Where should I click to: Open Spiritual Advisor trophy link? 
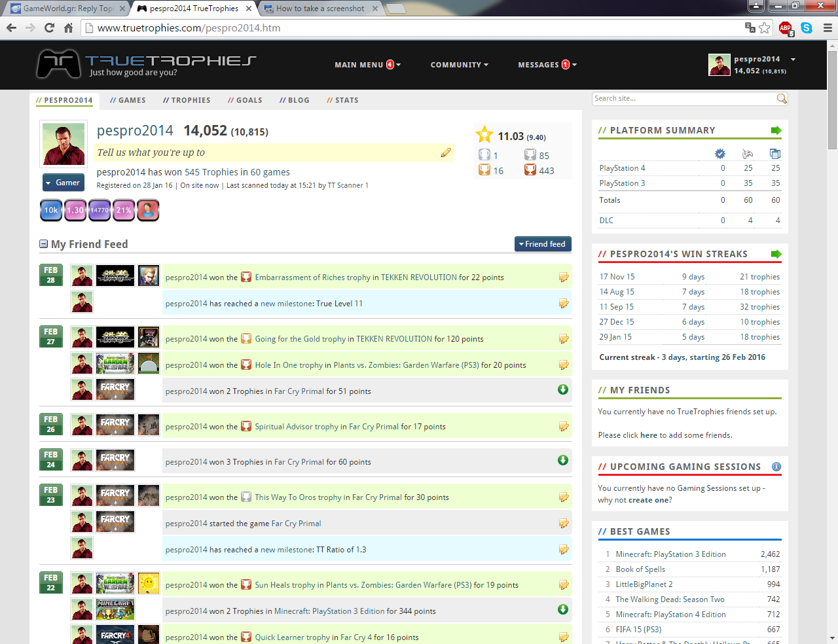pyautogui.click(x=297, y=427)
